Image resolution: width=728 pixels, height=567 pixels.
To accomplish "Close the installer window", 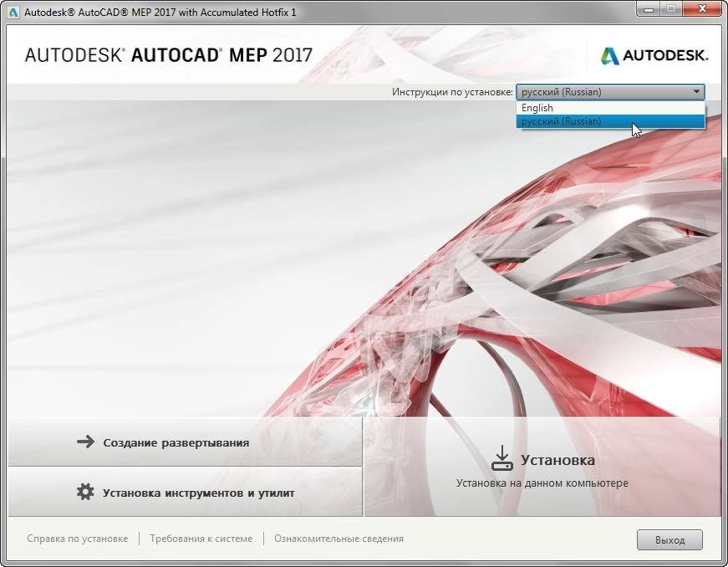I will click(702, 9).
